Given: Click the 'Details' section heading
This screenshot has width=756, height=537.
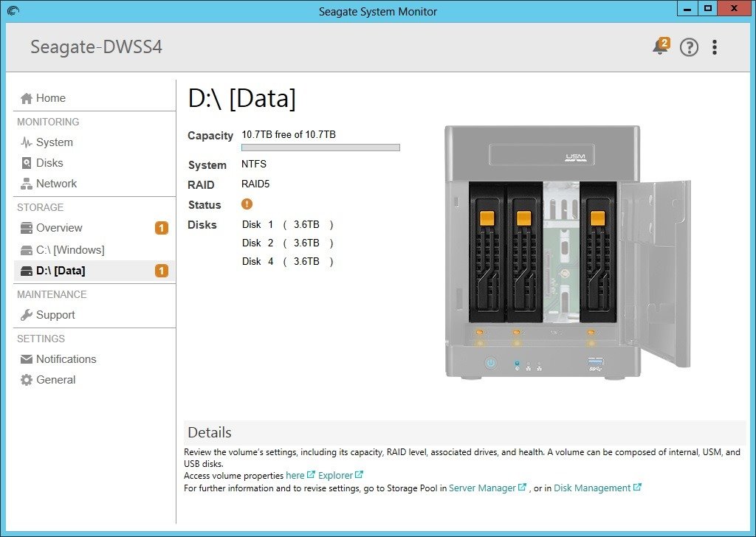Looking at the screenshot, I should 210,432.
